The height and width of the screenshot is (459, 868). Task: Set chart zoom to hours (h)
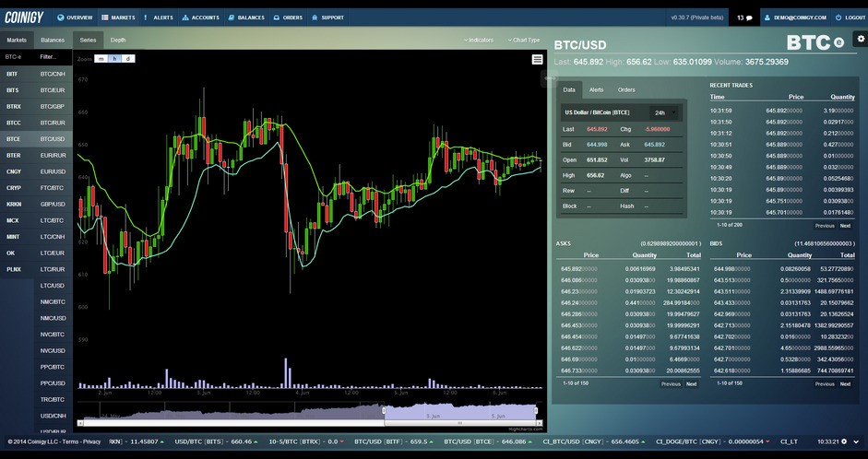point(114,59)
